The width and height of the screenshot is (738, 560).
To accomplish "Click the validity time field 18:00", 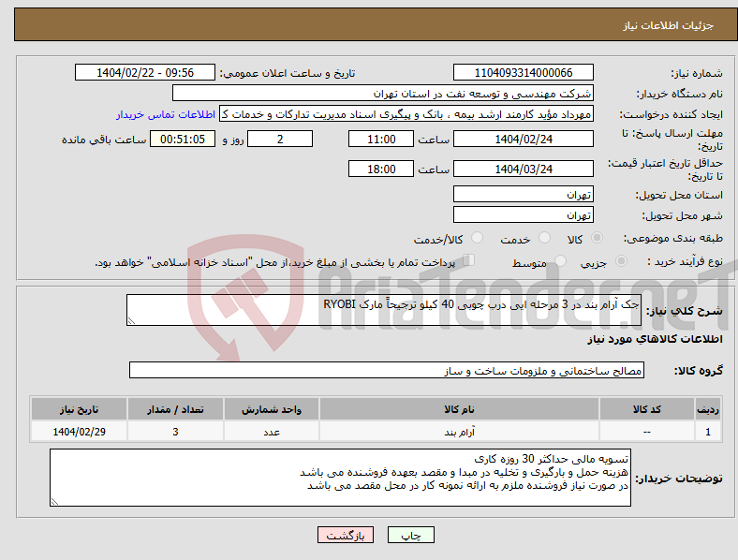I will click(x=381, y=169).
